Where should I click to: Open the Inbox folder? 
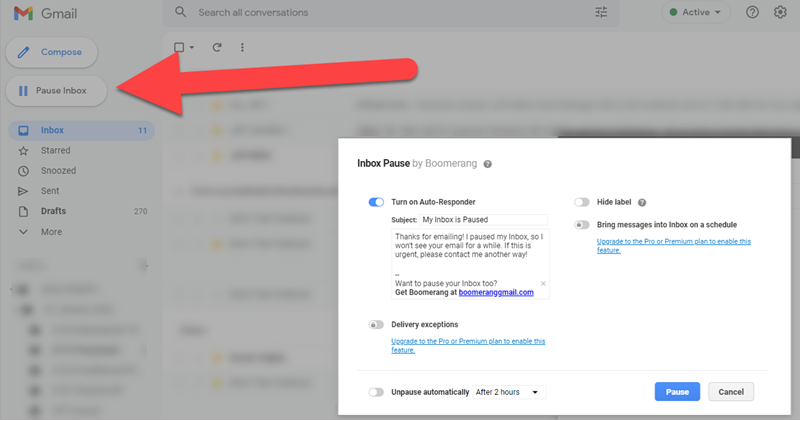tap(82, 130)
